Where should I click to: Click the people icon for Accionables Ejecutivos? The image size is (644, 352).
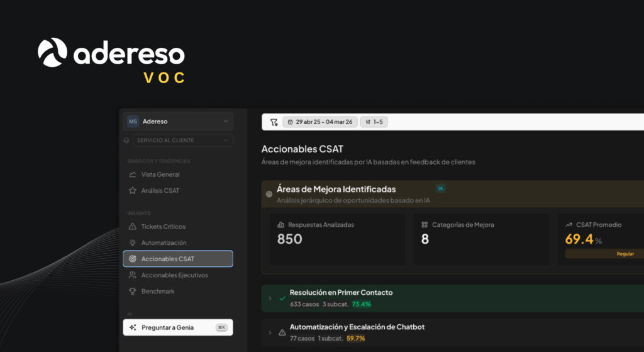point(132,275)
